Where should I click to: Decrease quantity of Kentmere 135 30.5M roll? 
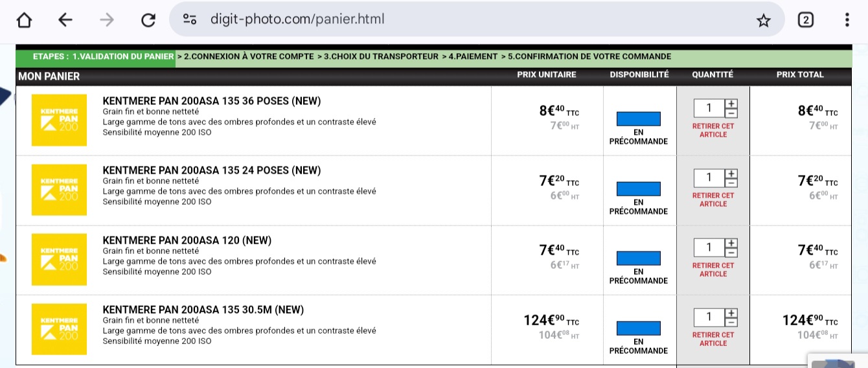(731, 321)
